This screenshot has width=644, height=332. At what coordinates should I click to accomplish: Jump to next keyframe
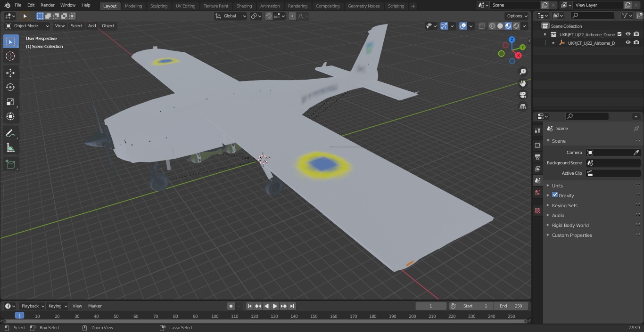[283, 306]
